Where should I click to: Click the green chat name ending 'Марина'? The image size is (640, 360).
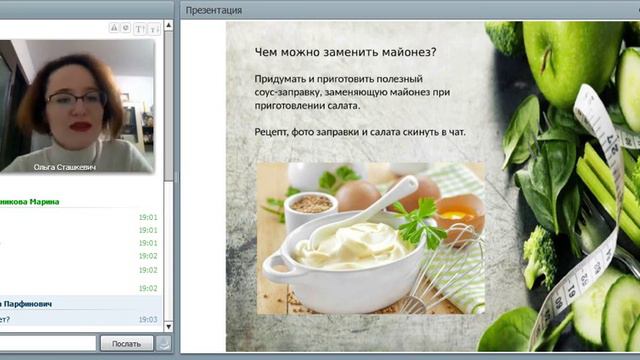(29, 202)
